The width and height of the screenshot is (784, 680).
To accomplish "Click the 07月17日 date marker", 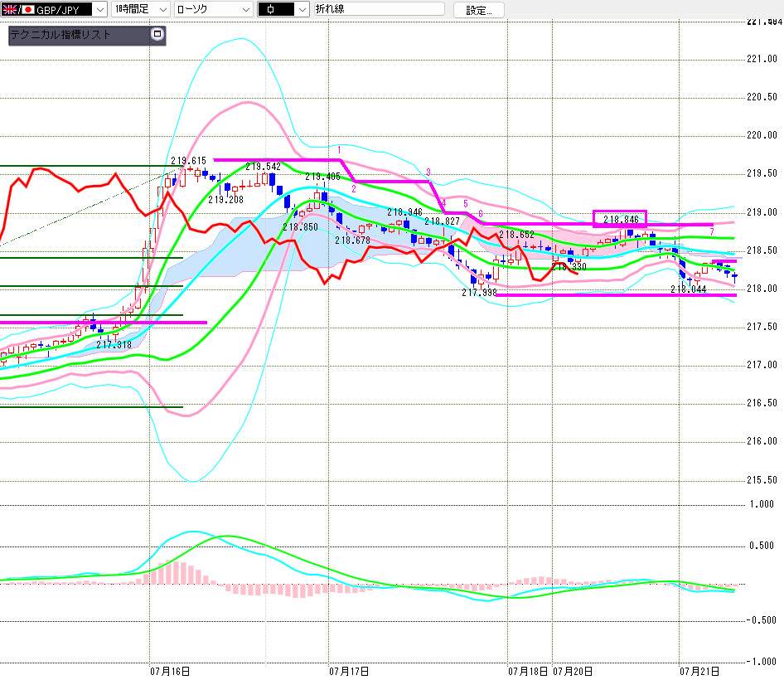I will pos(349,672).
